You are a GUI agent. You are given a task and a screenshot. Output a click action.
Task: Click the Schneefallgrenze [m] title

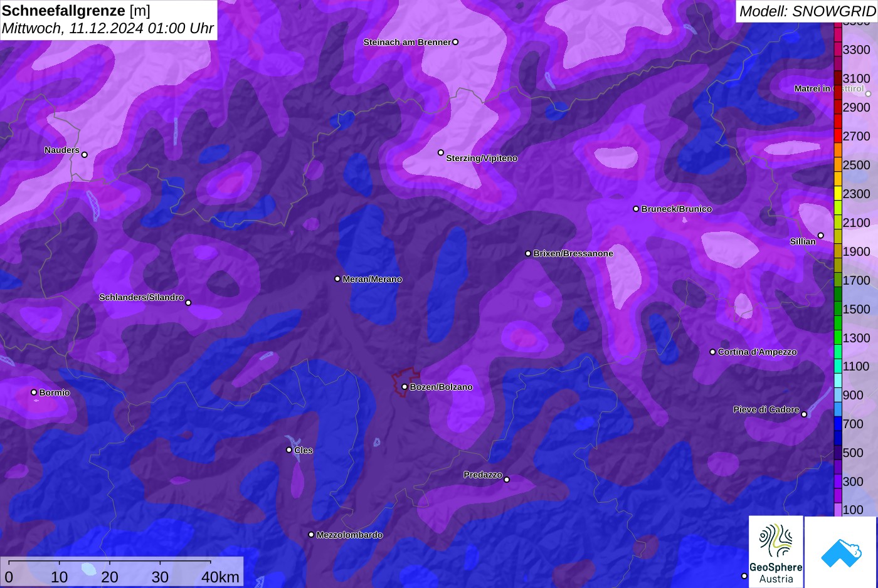(76, 11)
